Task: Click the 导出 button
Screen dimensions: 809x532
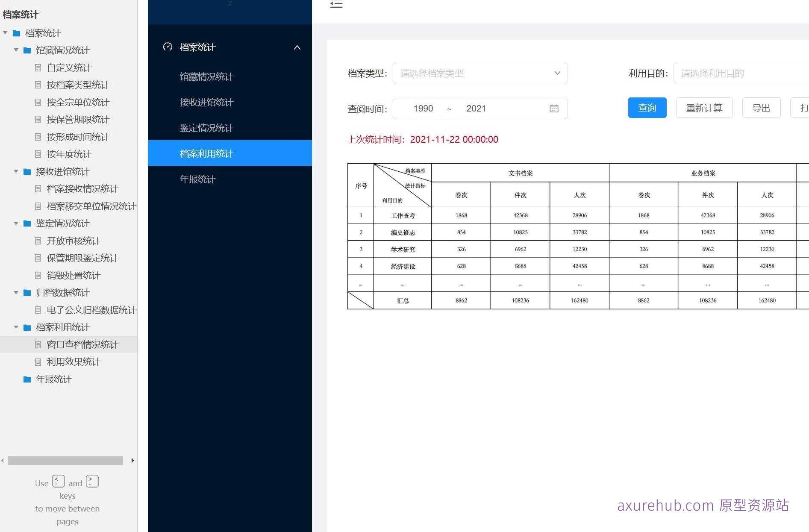Action: pyautogui.click(x=761, y=108)
